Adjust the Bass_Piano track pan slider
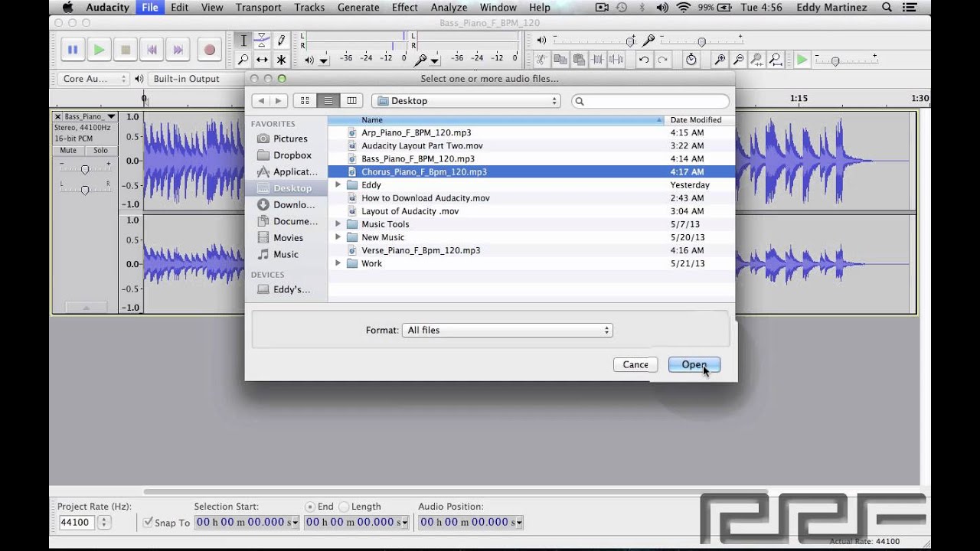The height and width of the screenshot is (551, 980). click(85, 188)
